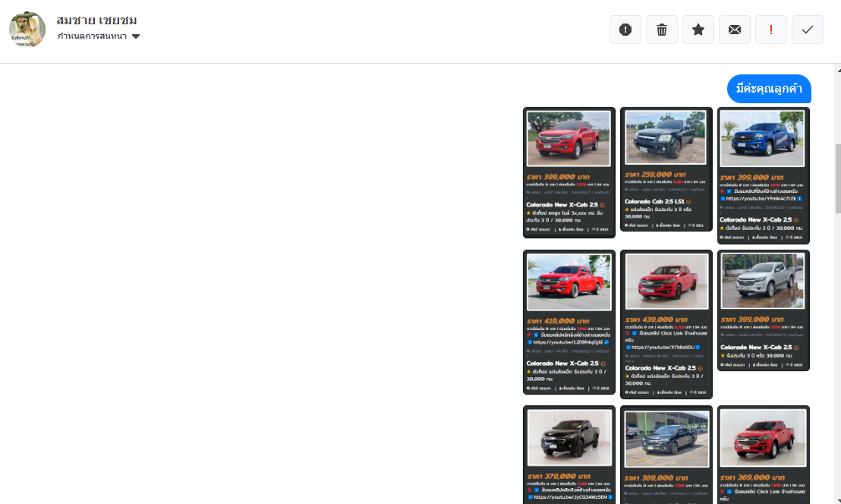Click the contact name สมชาย เชยชม
This screenshot has width=841, height=504.
(x=96, y=20)
